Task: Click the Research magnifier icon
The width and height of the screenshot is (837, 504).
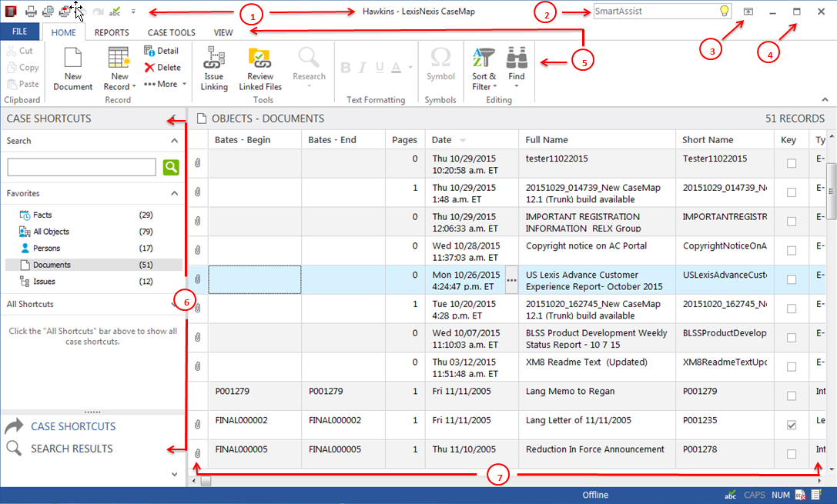Action: (309, 58)
